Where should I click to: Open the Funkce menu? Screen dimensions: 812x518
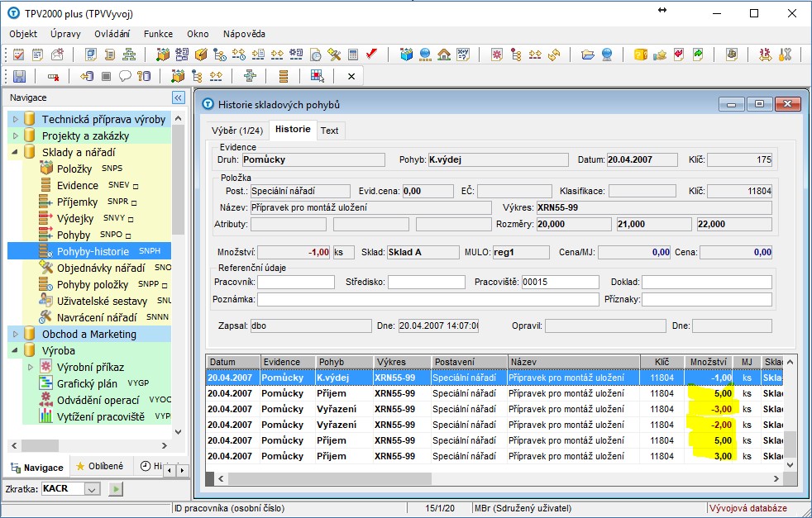tap(159, 34)
